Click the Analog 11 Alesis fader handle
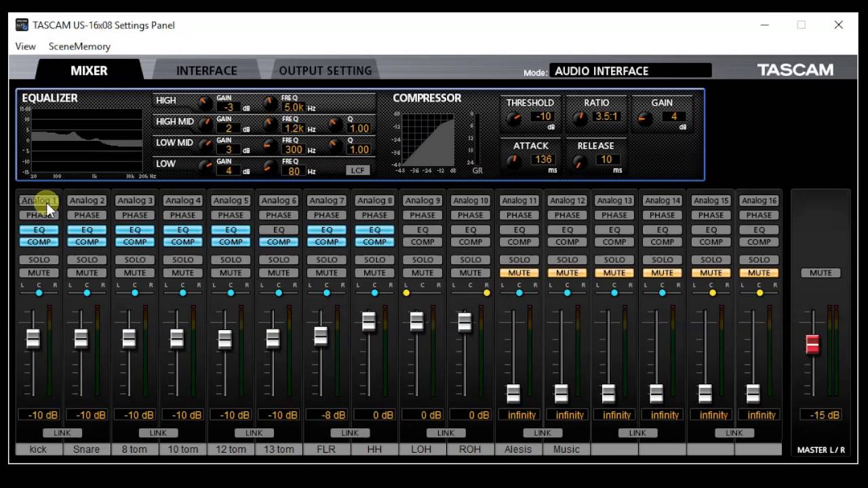 513,393
